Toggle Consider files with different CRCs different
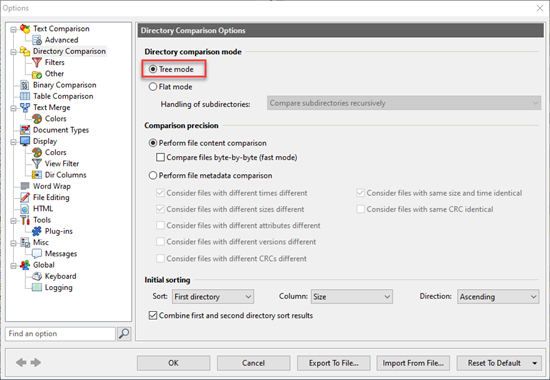 (x=160, y=259)
